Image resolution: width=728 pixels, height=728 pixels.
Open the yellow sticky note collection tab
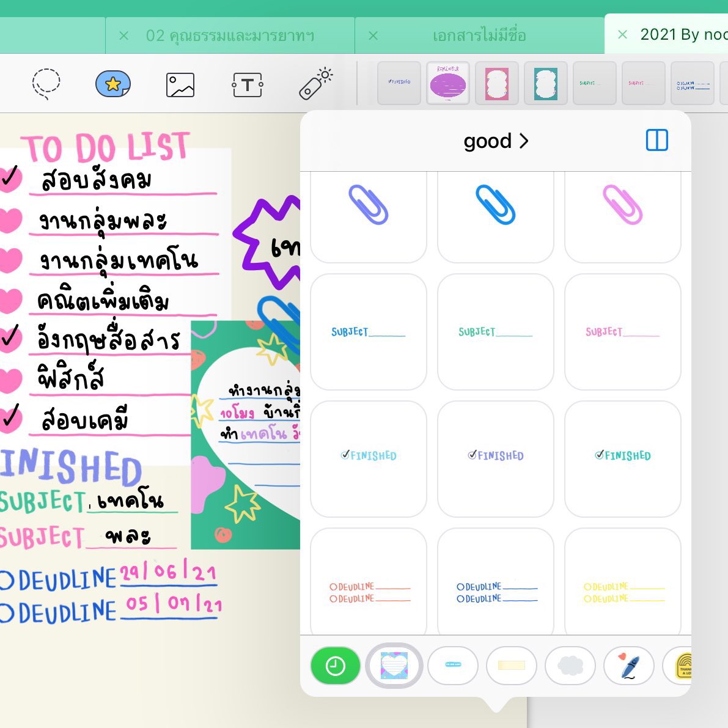click(512, 666)
